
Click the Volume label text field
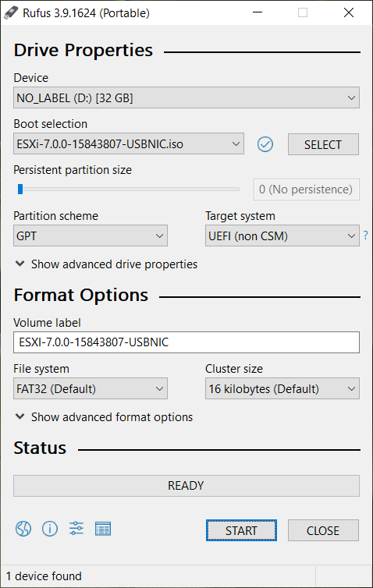point(186,342)
